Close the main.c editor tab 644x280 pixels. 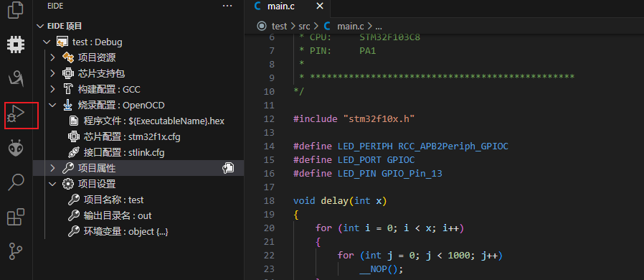320,6
